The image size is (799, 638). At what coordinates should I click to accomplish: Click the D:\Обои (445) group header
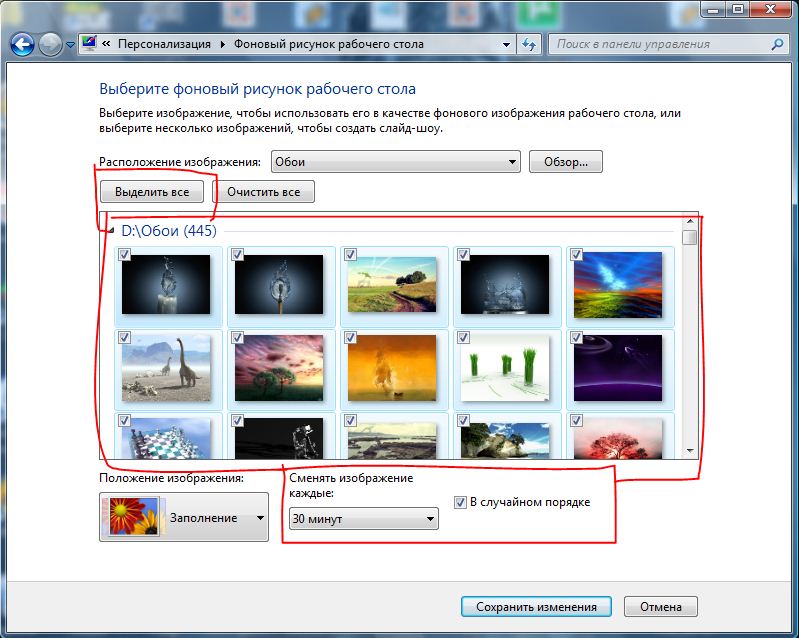[169, 231]
